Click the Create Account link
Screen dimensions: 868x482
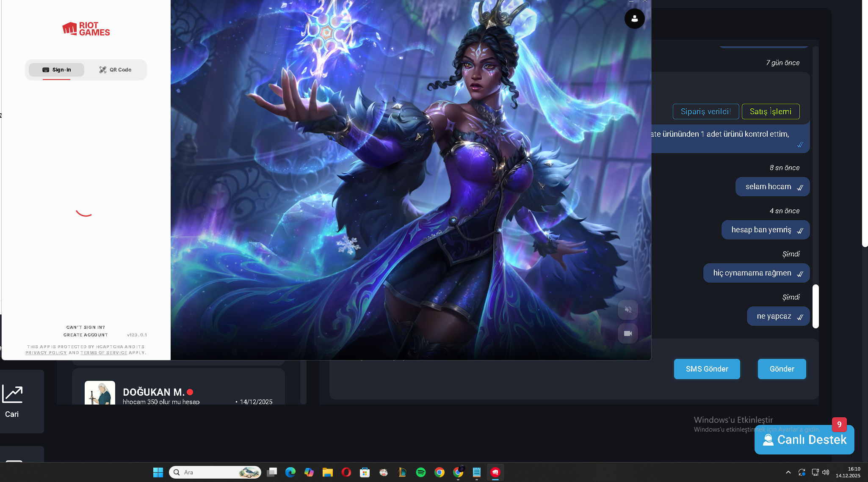pos(86,335)
